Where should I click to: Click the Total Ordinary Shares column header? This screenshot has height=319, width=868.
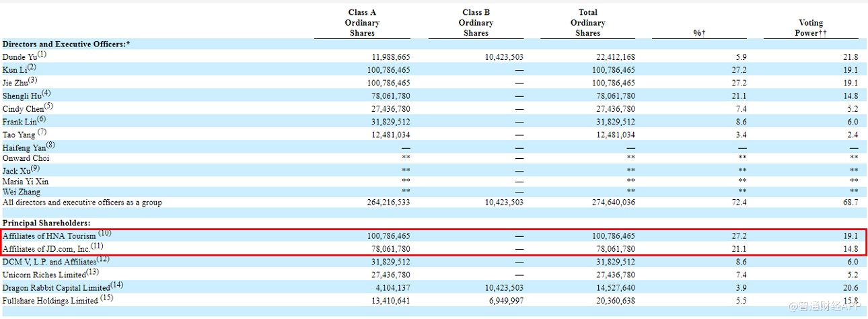tap(587, 22)
